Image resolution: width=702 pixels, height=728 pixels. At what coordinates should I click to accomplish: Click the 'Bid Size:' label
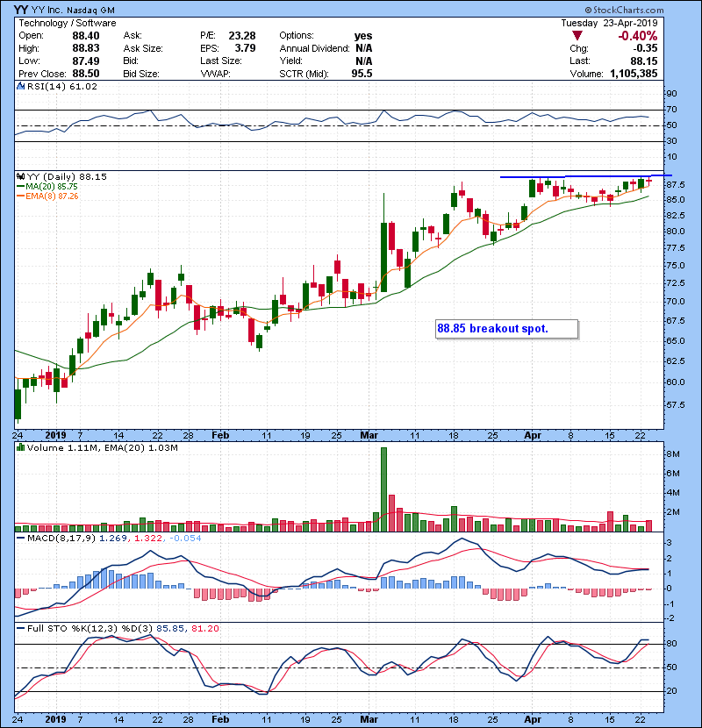[141, 74]
